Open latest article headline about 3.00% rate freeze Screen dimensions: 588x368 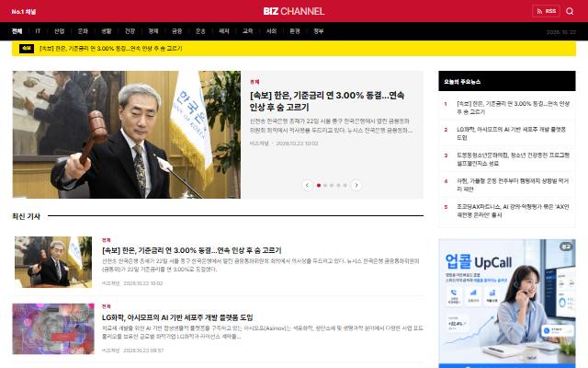[x=192, y=250]
